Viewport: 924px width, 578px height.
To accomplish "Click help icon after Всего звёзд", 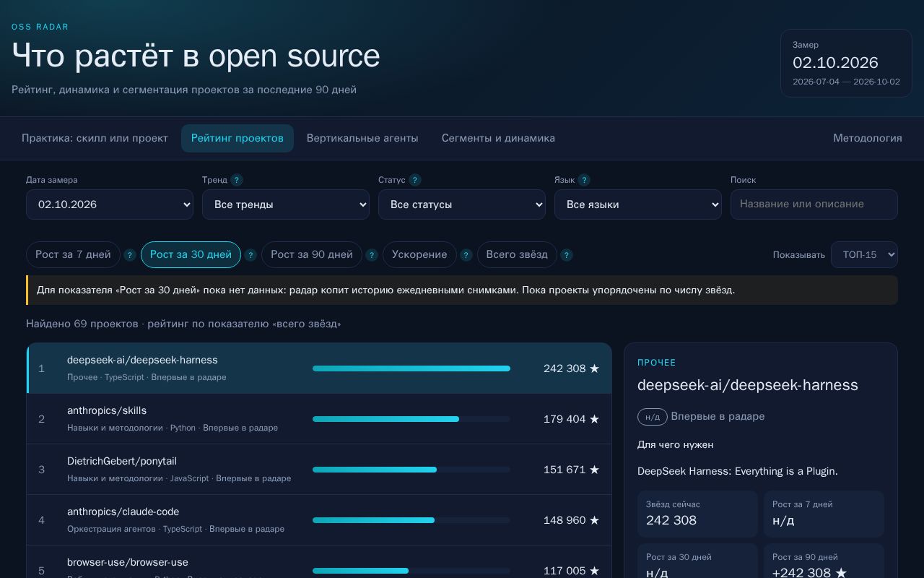I will coord(567,255).
